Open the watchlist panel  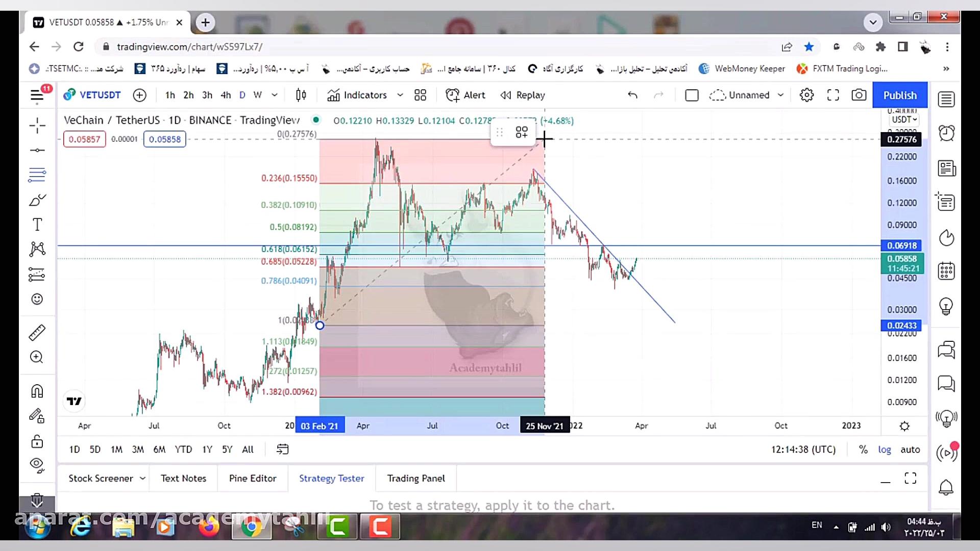pos(946,99)
